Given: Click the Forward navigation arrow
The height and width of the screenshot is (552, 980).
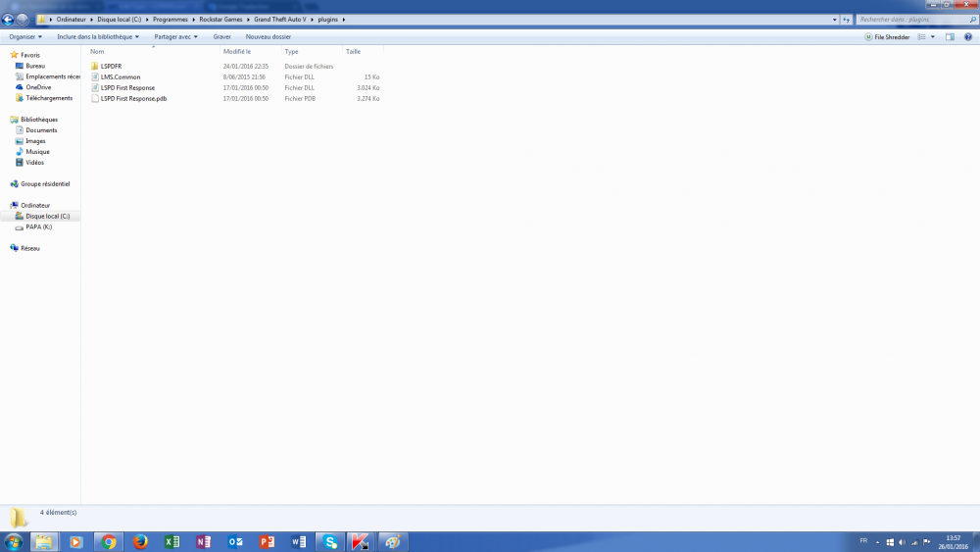Looking at the screenshot, I should (x=23, y=20).
